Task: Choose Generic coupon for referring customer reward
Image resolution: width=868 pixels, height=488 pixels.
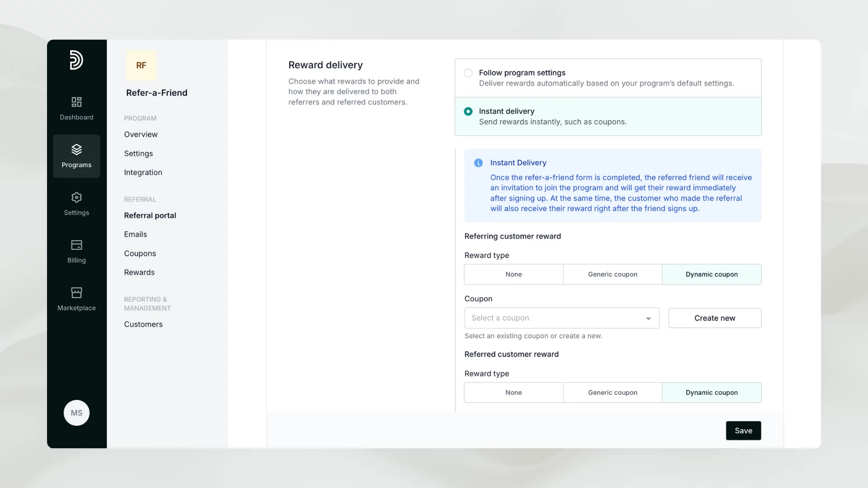Action: tap(613, 274)
